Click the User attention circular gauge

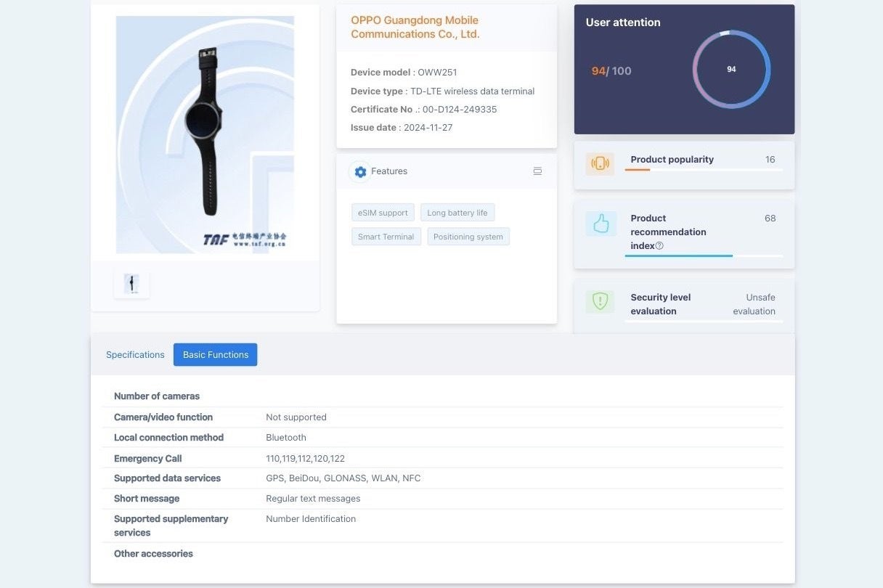click(731, 70)
